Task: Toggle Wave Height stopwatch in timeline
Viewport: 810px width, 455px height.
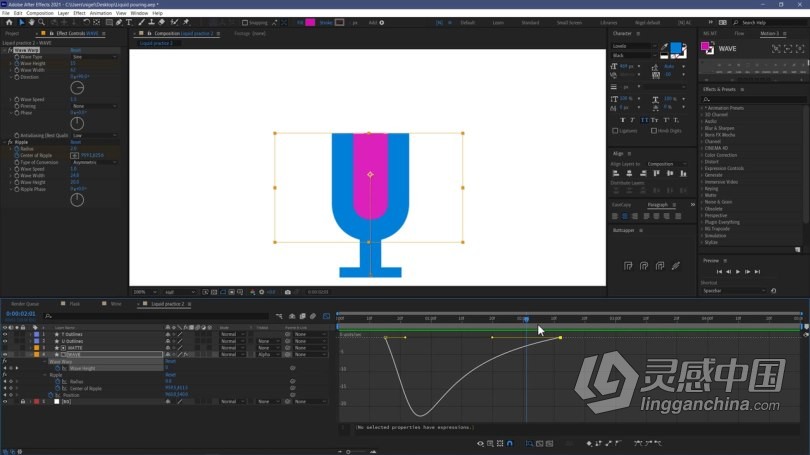Action: click(x=58, y=368)
